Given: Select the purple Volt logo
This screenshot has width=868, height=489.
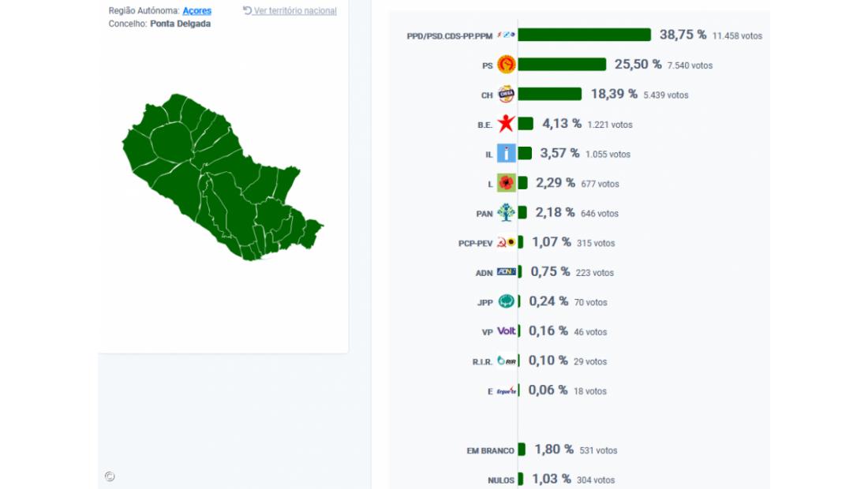Looking at the screenshot, I should 506,331.
